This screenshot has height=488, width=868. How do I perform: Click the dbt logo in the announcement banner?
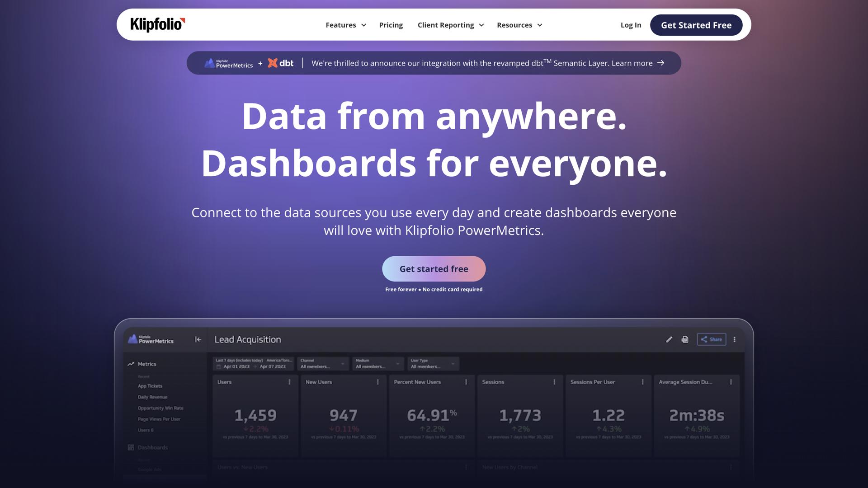[280, 63]
